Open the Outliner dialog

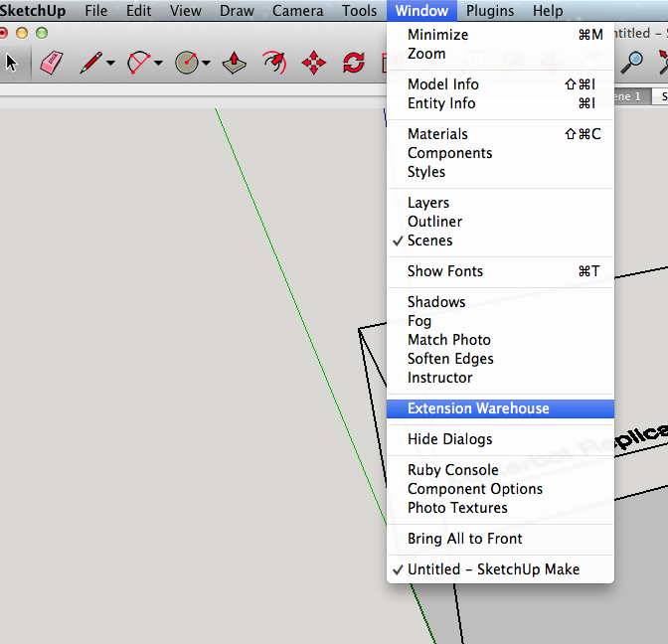click(500, 222)
